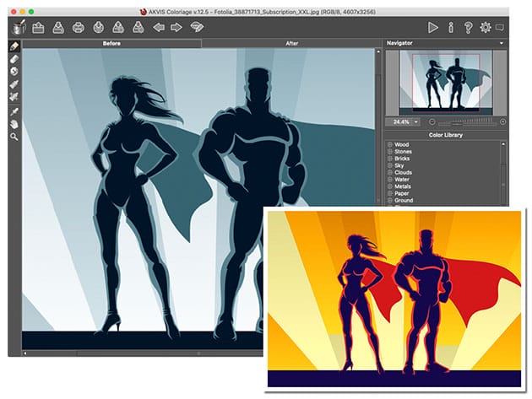Viewport: 532px width, 399px height.
Task: Open the 24.4% zoom level dropdown
Action: (416, 121)
